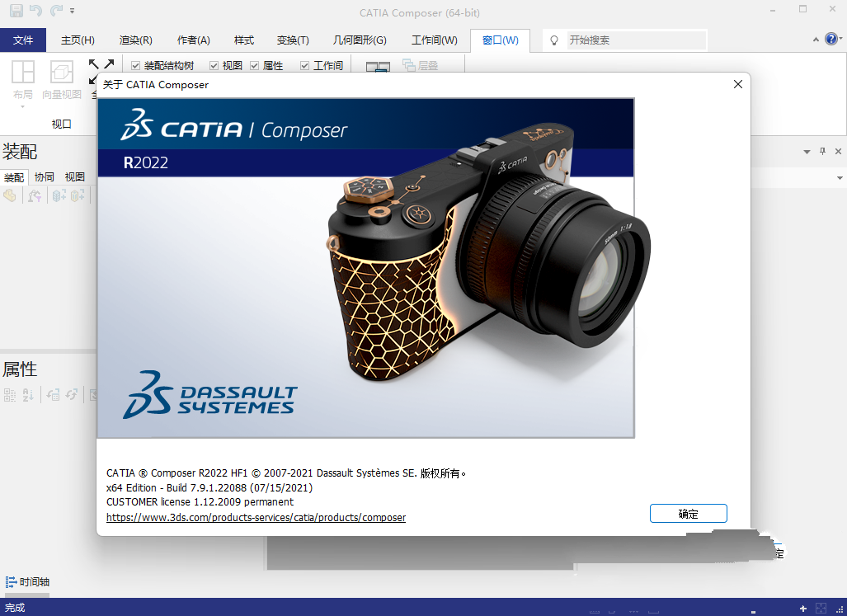Toggle the 工作间 checkbox in the ribbon
This screenshot has height=616, width=847.
(x=304, y=66)
